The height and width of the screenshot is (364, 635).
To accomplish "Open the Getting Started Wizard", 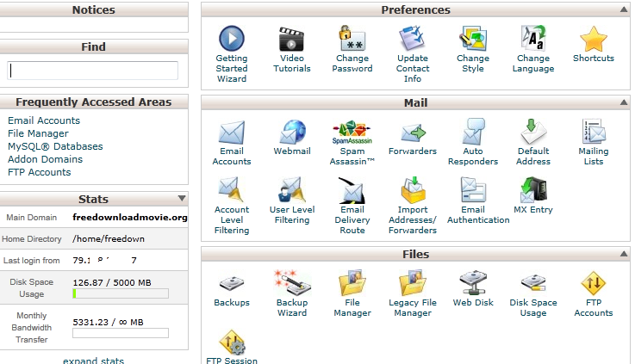I will click(231, 40).
